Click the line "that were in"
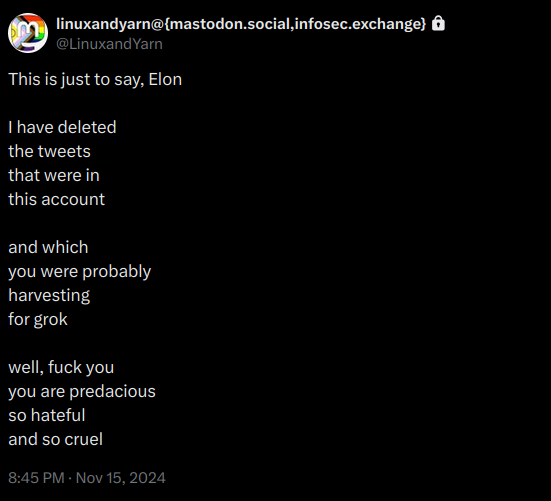The height and width of the screenshot is (501, 551). click(54, 175)
